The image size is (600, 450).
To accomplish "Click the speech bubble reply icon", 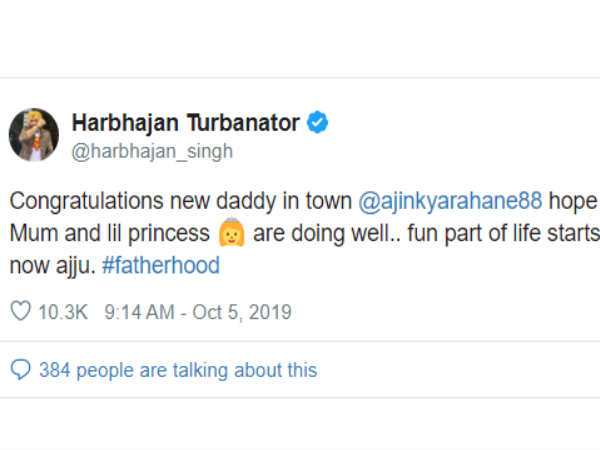I will 20,370.
